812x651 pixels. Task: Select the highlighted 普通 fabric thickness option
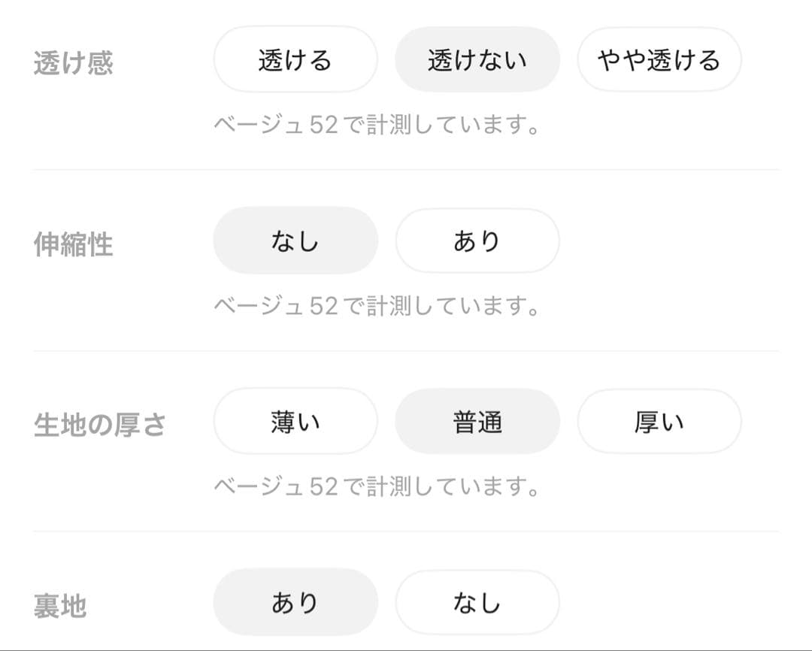click(x=477, y=421)
